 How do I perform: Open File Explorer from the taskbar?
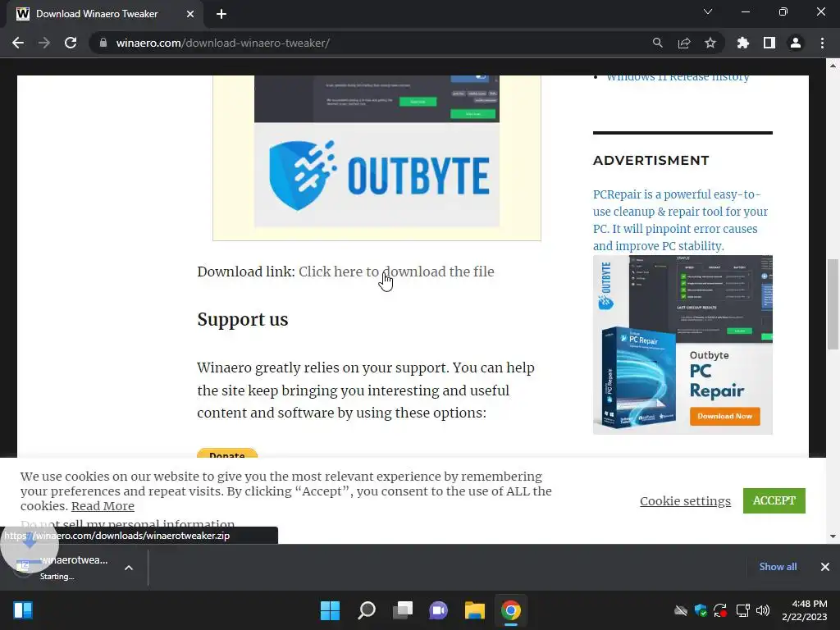[x=475, y=610]
